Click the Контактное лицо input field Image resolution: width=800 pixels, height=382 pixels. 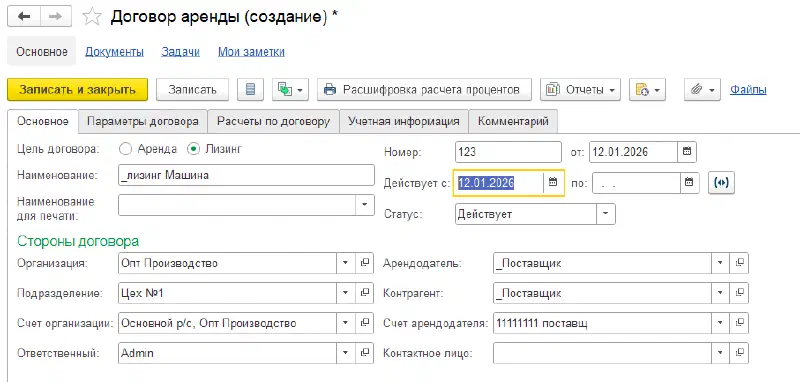tap(603, 353)
